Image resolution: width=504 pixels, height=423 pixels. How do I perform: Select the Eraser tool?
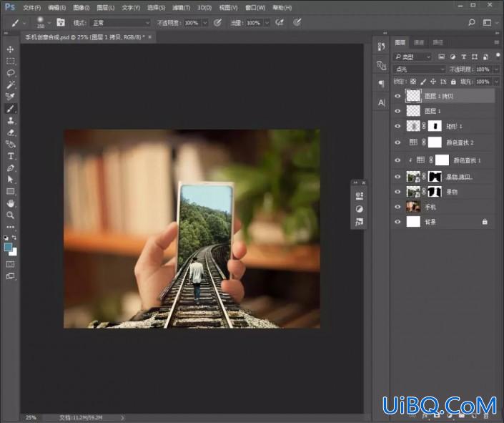pos(10,132)
